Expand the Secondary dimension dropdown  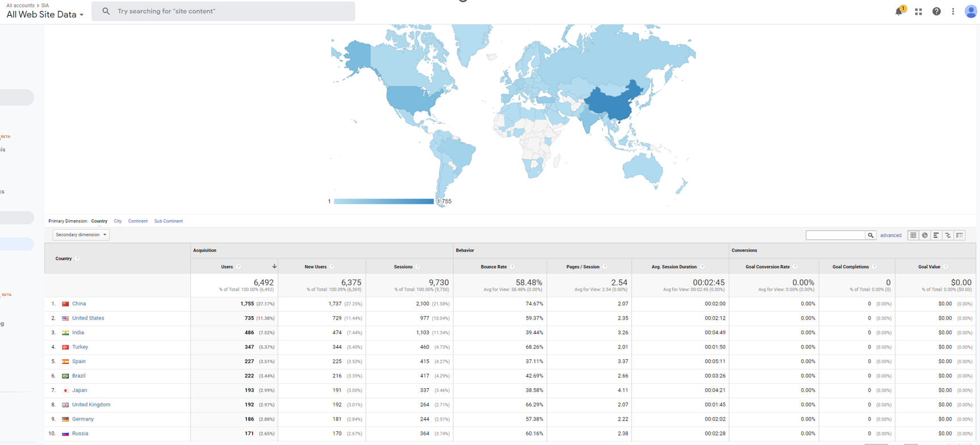pyautogui.click(x=81, y=234)
